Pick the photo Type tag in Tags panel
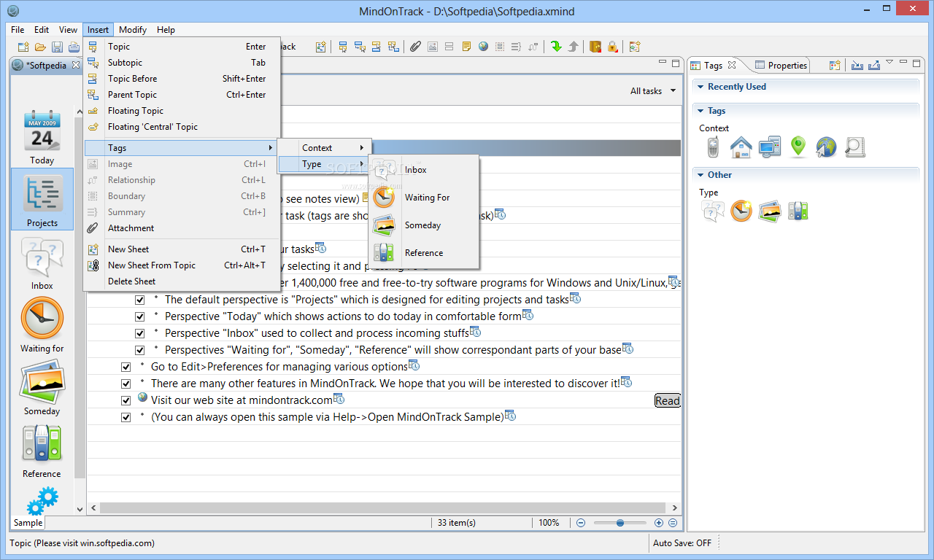The width and height of the screenshot is (934, 560). tap(769, 211)
